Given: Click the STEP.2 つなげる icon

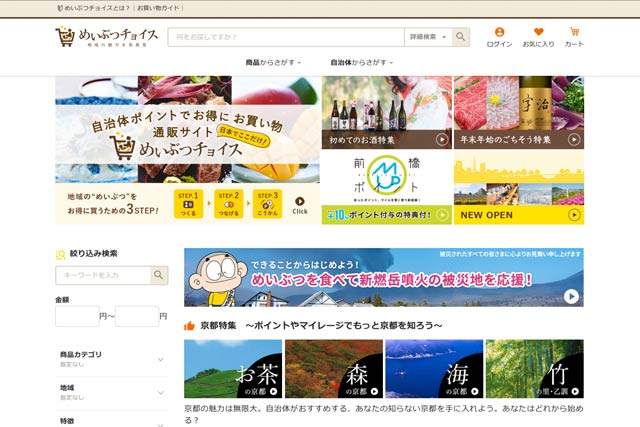Looking at the screenshot, I should [x=229, y=204].
